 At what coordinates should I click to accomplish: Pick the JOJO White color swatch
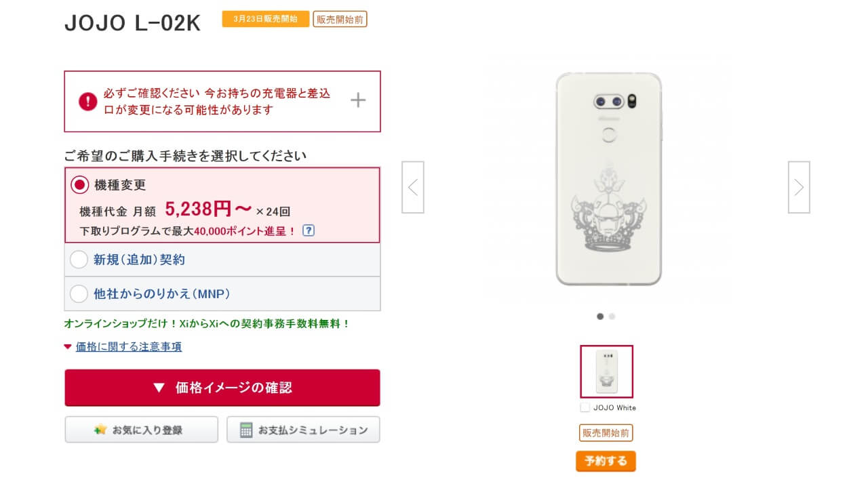585,407
